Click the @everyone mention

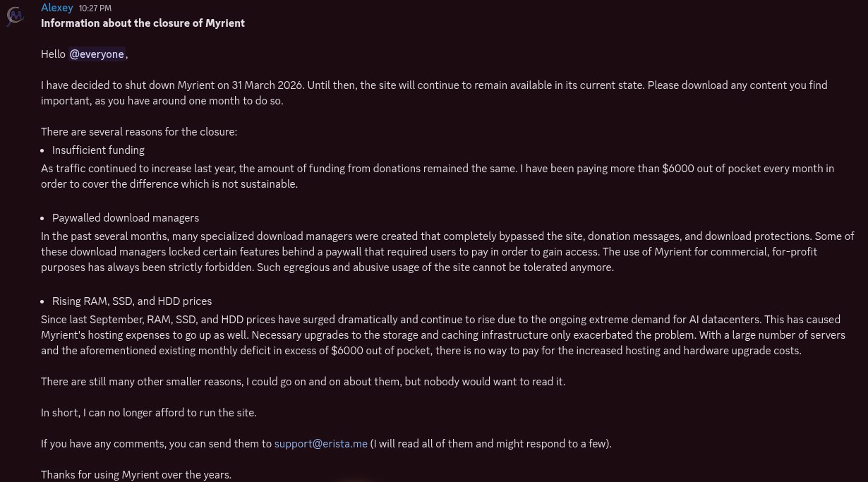97,54
